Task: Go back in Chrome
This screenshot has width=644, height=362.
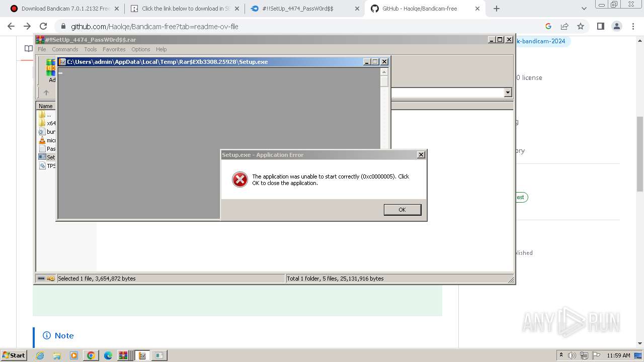Action: click(11, 26)
